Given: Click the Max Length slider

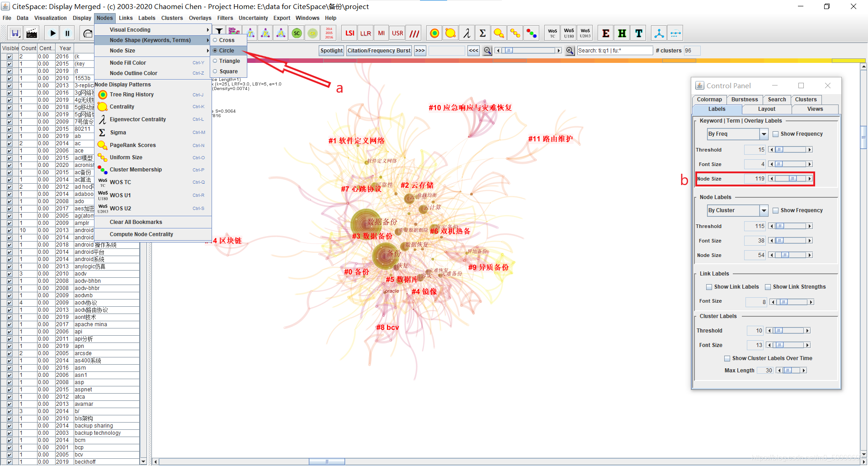Looking at the screenshot, I should point(792,371).
